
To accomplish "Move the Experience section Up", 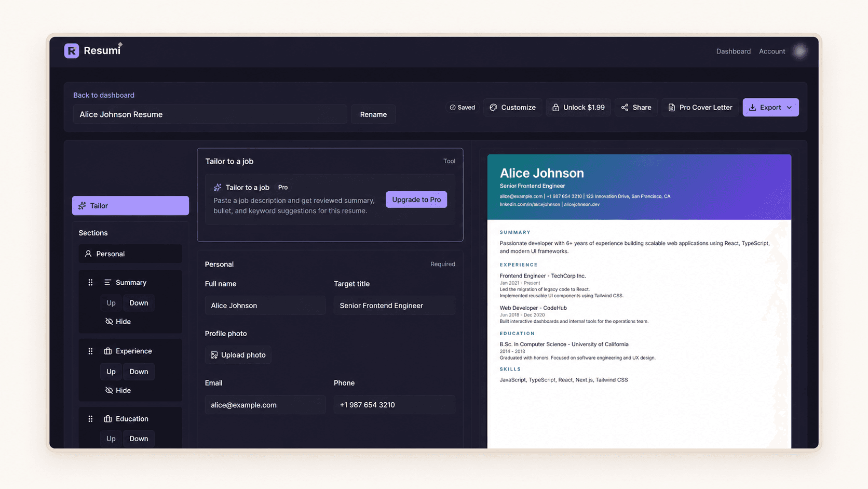I will coord(111,372).
